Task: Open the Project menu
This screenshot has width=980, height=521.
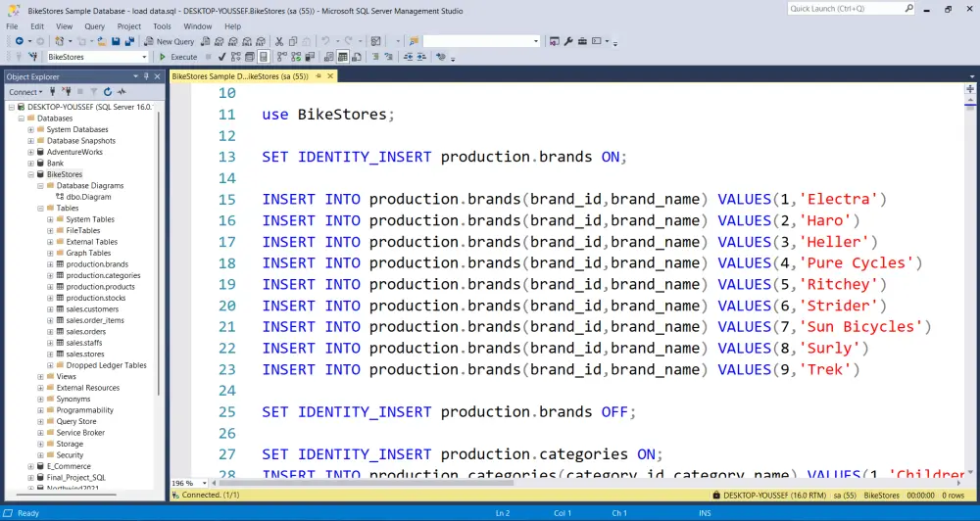Action: [128, 26]
